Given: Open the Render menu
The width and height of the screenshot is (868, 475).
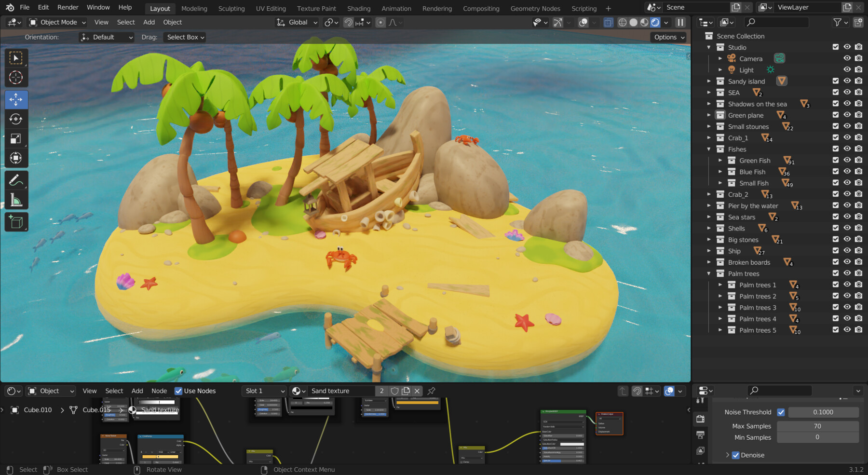Looking at the screenshot, I should click(x=68, y=7).
